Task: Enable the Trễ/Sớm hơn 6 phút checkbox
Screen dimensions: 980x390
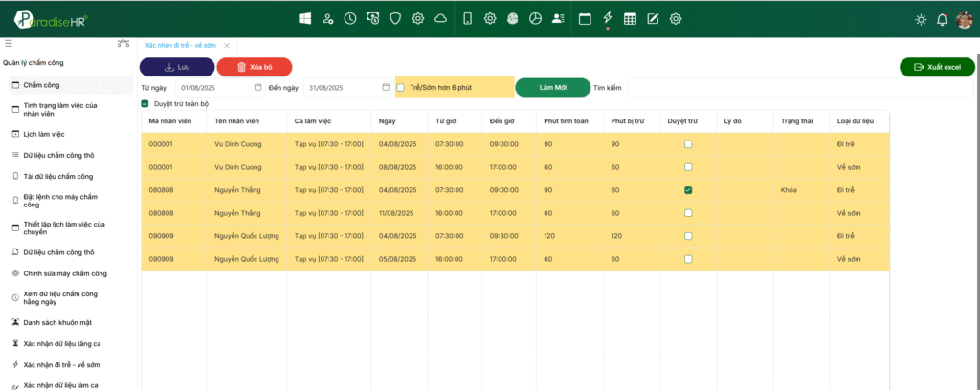Action: click(401, 88)
